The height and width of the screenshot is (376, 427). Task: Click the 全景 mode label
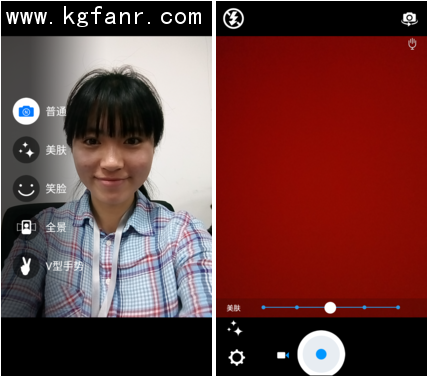click(x=56, y=227)
